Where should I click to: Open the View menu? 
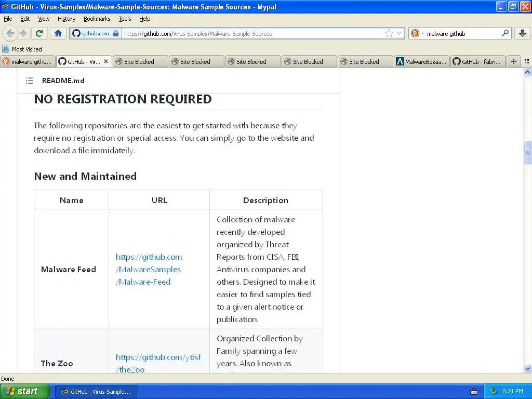[x=44, y=19]
